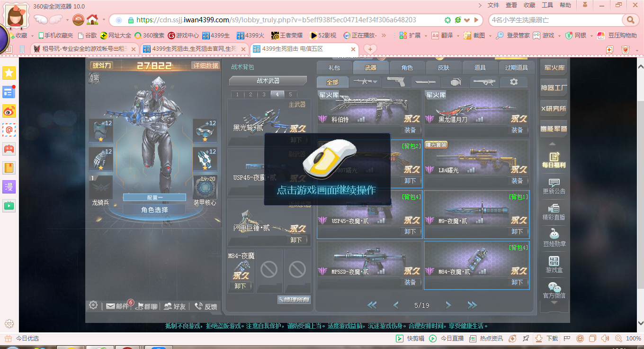This screenshot has height=349, width=644.
Task: Select the 全部 filter tab
Action: point(332,82)
